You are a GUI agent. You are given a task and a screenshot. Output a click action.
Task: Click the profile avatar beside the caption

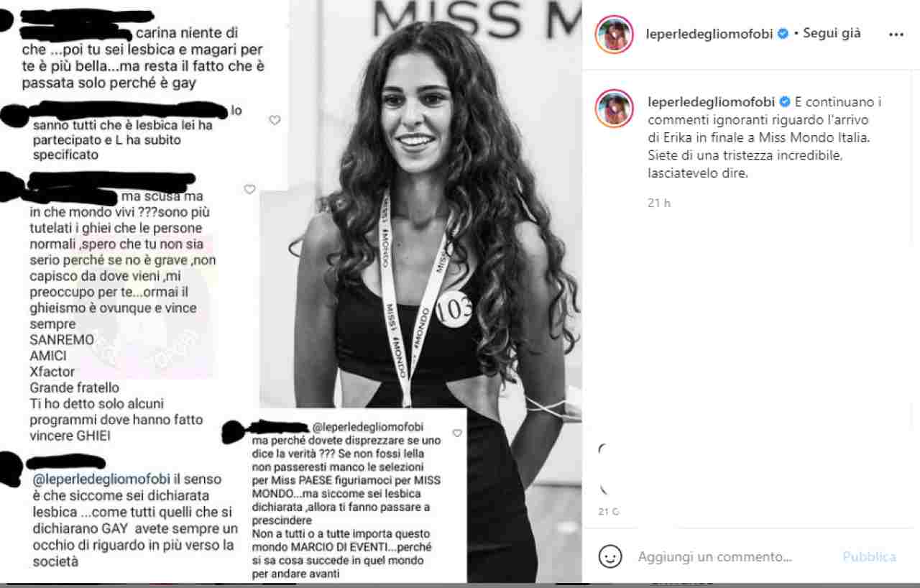pos(614,109)
